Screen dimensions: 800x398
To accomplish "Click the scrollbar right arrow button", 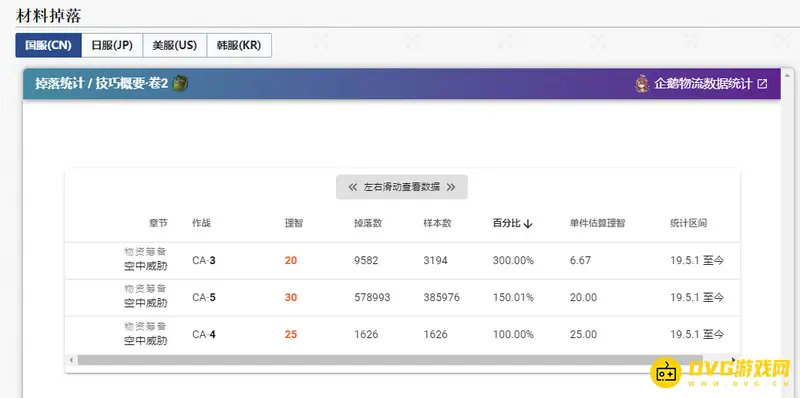I will coord(735,360).
